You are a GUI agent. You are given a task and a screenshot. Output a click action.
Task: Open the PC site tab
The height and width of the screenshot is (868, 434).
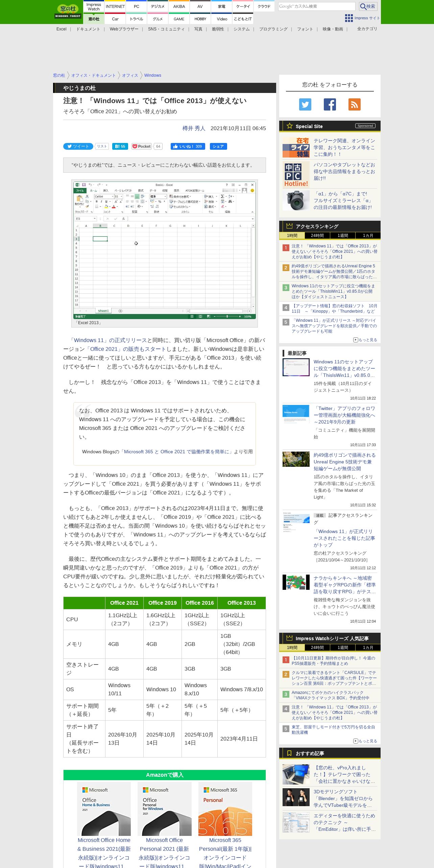[x=137, y=6]
